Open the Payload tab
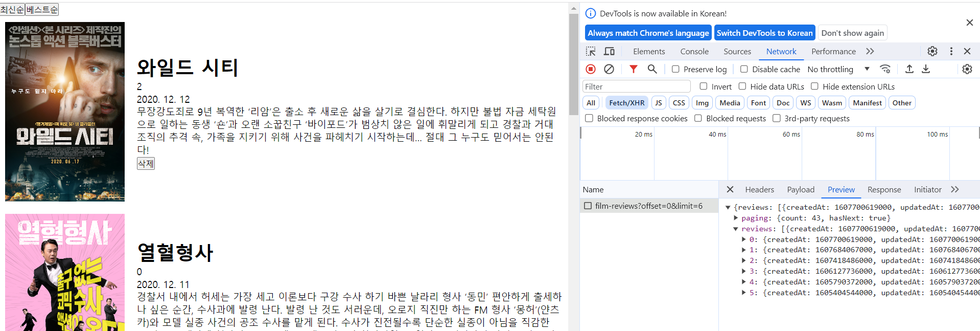980x331 pixels. 801,189
